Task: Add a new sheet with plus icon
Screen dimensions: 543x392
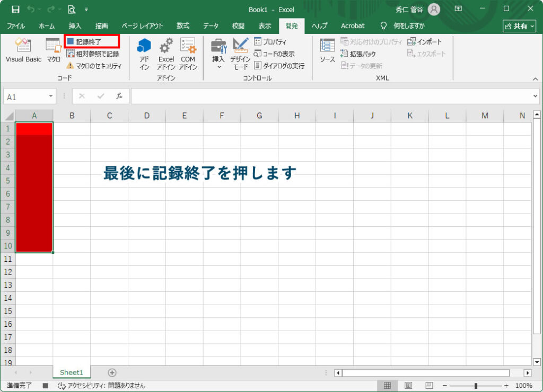Action: pyautogui.click(x=112, y=372)
